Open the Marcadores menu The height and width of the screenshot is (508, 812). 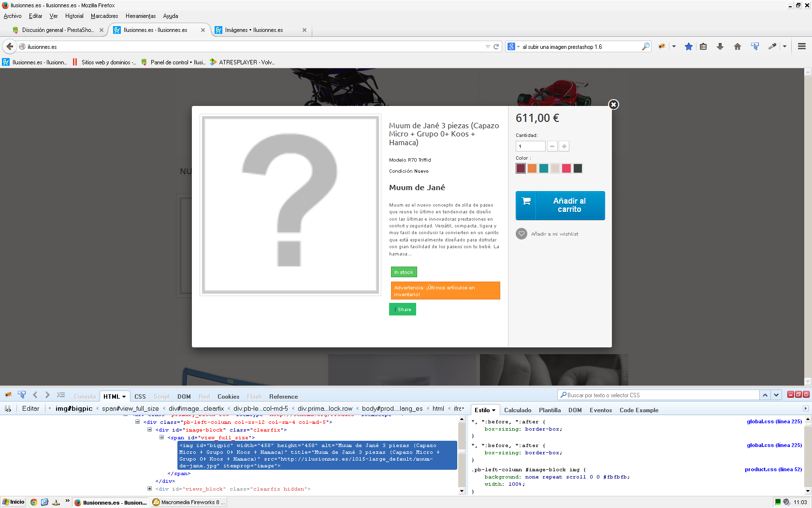coord(104,16)
